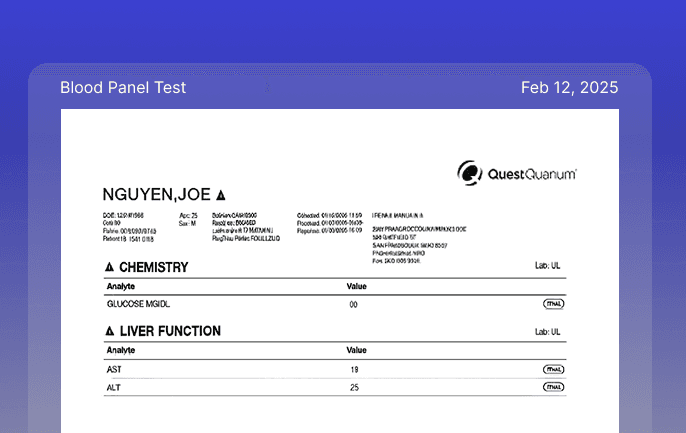Select the FINAL badge in the ALT row
Image resolution: width=686 pixels, height=433 pixels.
(553, 387)
